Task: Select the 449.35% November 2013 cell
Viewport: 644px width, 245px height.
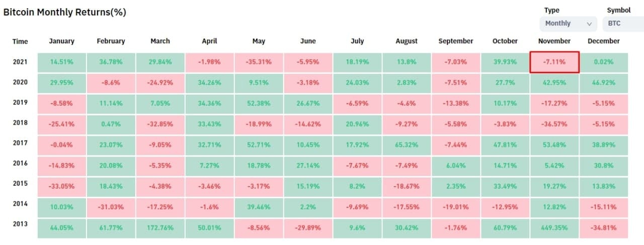Action: (554, 228)
